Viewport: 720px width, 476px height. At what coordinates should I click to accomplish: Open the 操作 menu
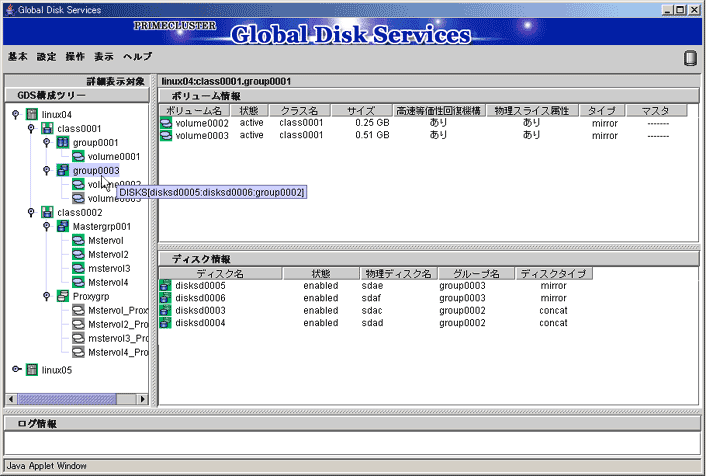pyautogui.click(x=75, y=56)
